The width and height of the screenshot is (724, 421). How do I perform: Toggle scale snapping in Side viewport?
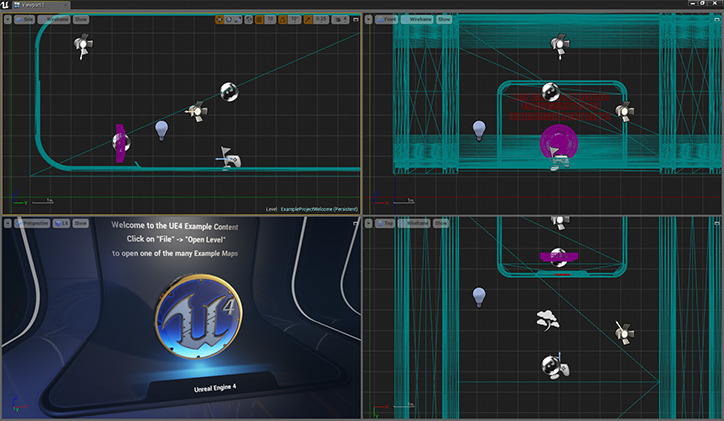tap(308, 19)
